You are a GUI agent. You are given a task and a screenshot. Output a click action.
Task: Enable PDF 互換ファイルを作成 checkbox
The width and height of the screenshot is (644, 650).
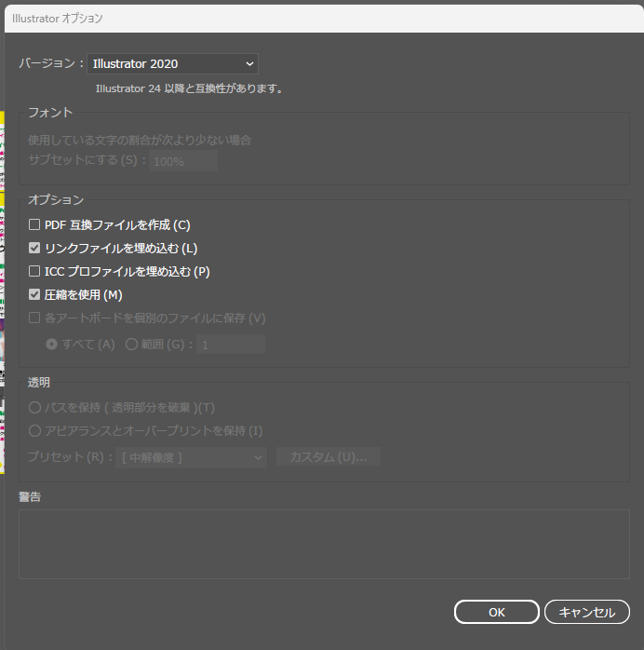[x=34, y=224]
